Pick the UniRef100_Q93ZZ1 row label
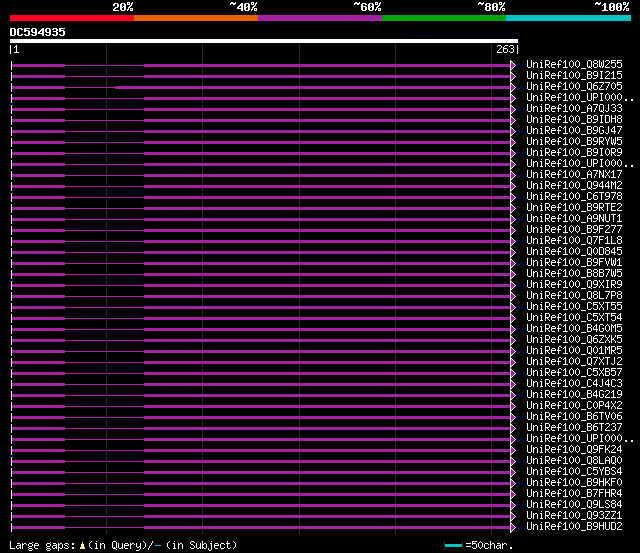 [x=574, y=516]
